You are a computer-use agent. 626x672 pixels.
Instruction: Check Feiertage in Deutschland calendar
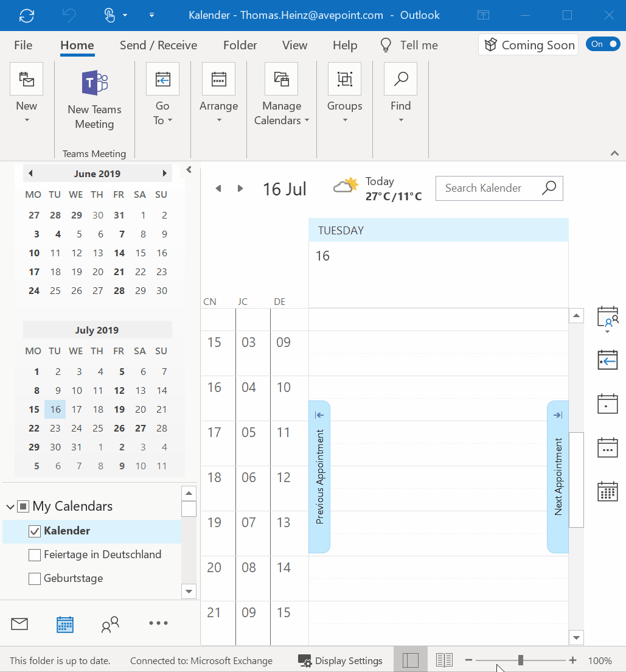35,555
